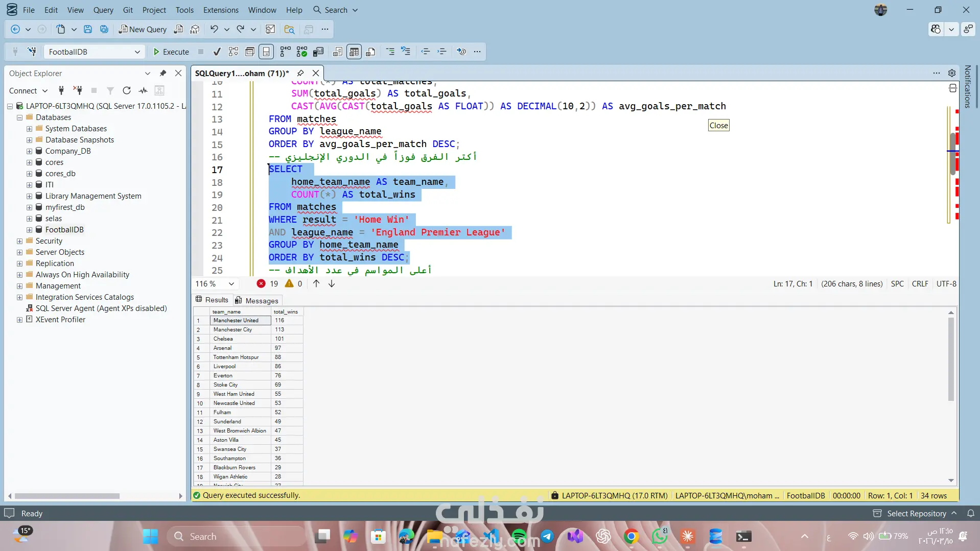Refresh the Object Explorer tree

pyautogui.click(x=127, y=90)
